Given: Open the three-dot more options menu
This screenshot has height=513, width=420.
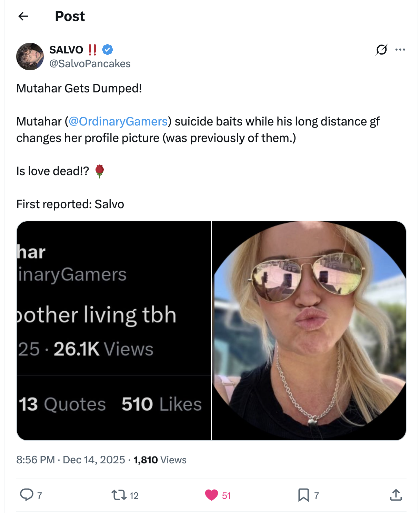Looking at the screenshot, I should tap(400, 50).
